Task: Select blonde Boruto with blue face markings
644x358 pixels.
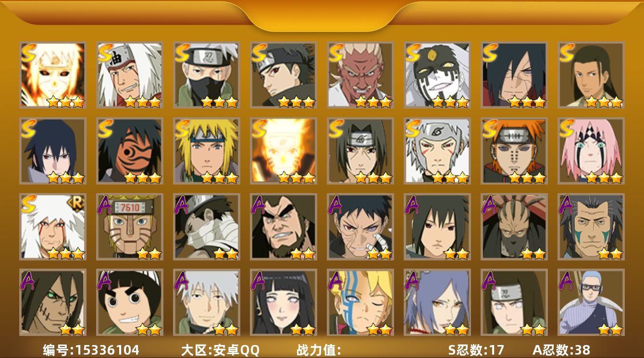Action: click(x=360, y=302)
